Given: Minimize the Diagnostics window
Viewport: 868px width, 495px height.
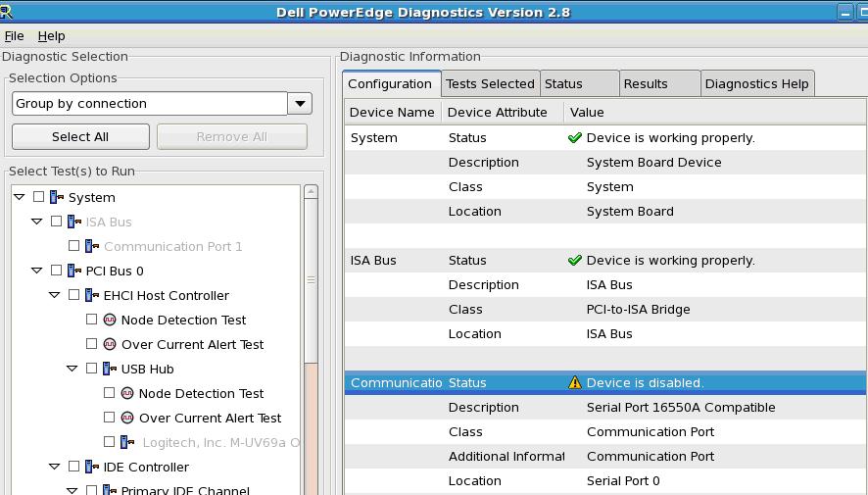Looking at the screenshot, I should coord(844,12).
